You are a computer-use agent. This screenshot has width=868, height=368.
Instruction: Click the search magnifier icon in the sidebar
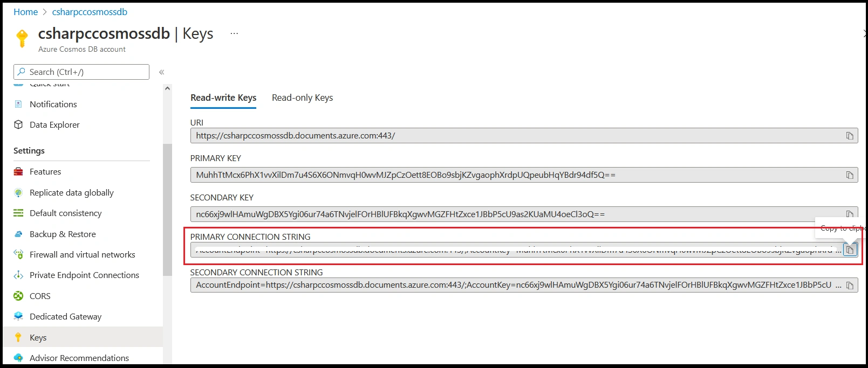pyautogui.click(x=21, y=72)
